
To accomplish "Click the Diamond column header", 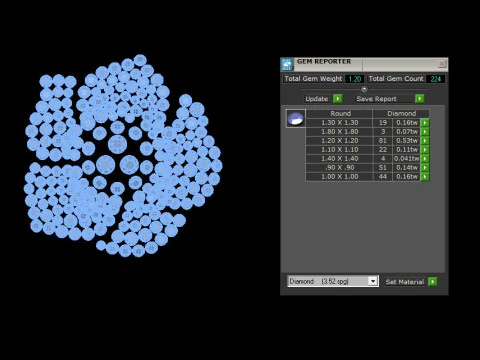I will pyautogui.click(x=401, y=113).
